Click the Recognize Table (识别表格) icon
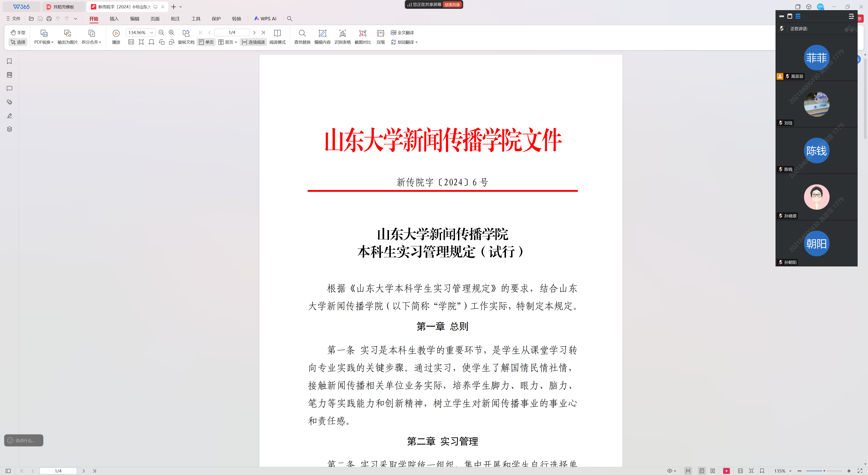Image resolution: width=868 pixels, height=475 pixels. 342,33
